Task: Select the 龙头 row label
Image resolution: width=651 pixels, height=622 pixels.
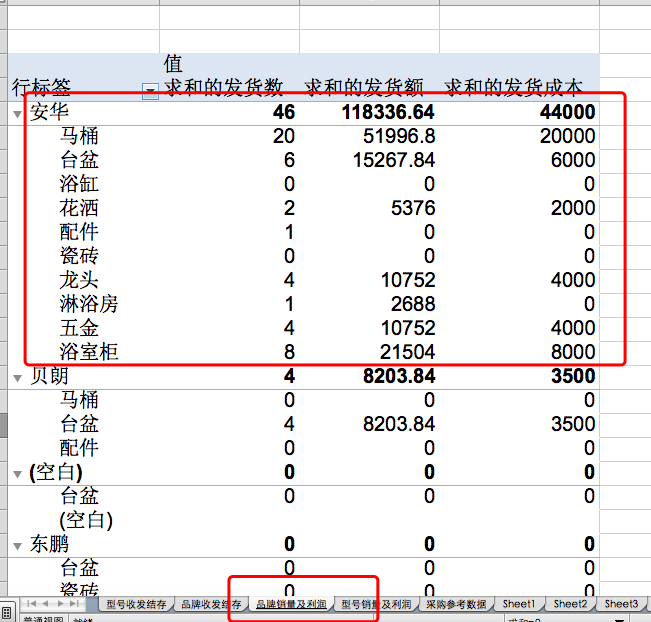Action: pos(79,280)
